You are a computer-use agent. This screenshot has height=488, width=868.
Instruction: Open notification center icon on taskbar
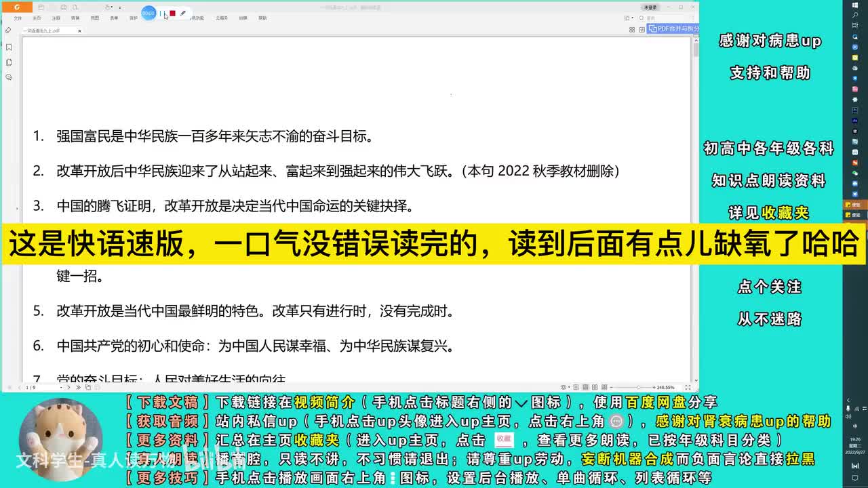pyautogui.click(x=855, y=478)
